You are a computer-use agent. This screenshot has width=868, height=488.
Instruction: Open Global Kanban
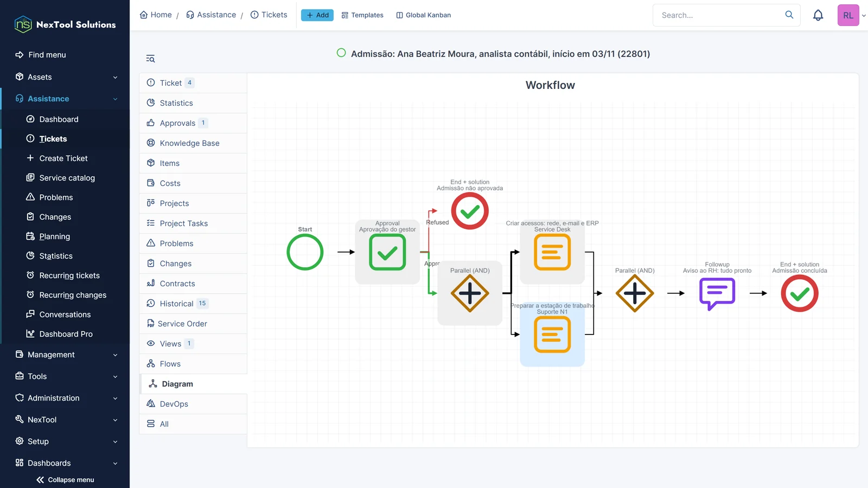(x=424, y=15)
